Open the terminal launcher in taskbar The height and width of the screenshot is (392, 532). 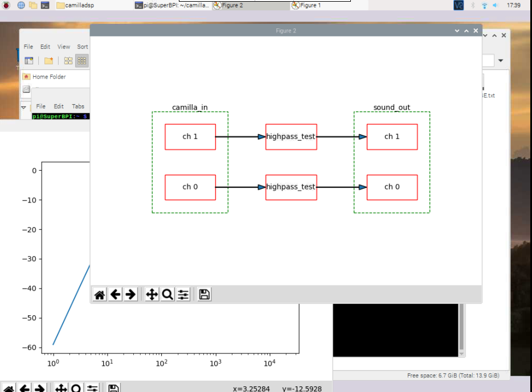[45, 5]
